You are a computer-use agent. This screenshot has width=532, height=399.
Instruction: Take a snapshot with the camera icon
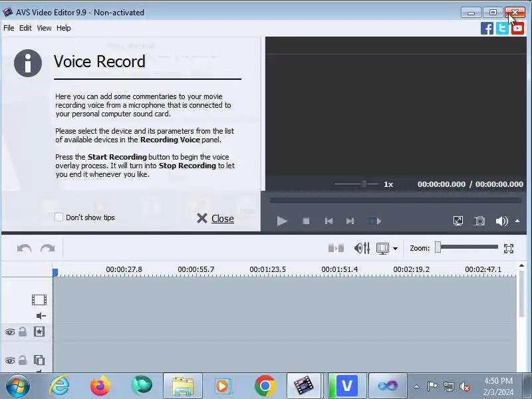tap(479, 221)
